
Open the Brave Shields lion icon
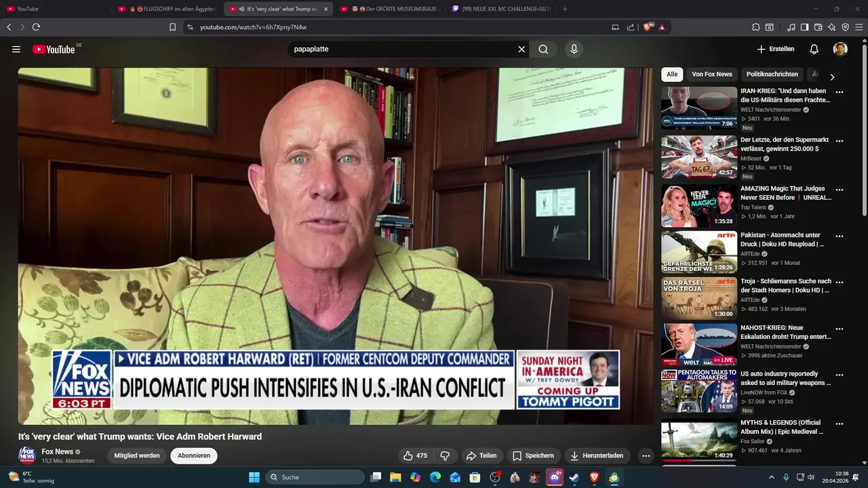pos(648,27)
